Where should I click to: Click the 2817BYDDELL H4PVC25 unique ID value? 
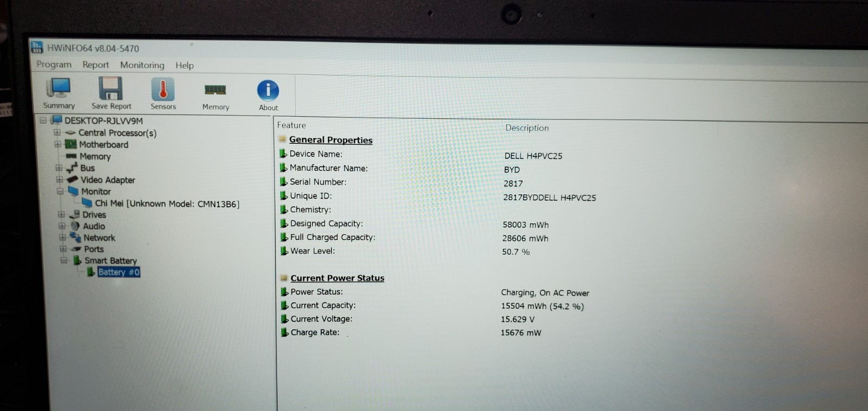click(550, 198)
